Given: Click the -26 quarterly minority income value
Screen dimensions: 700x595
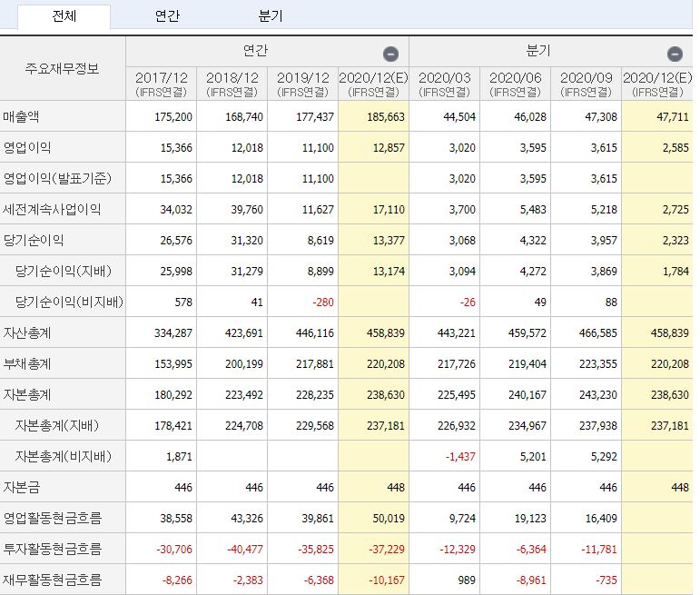Looking at the screenshot, I should click(x=468, y=302).
